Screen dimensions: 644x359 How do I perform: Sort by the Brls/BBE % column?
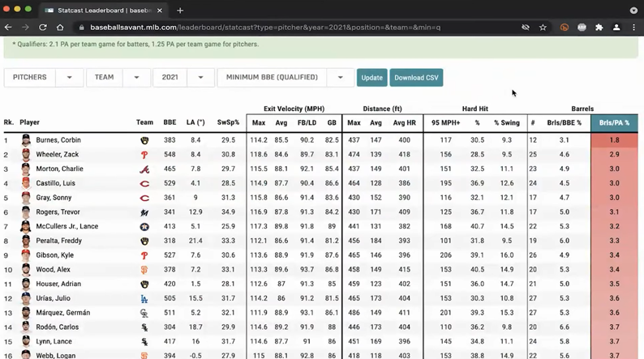(564, 122)
